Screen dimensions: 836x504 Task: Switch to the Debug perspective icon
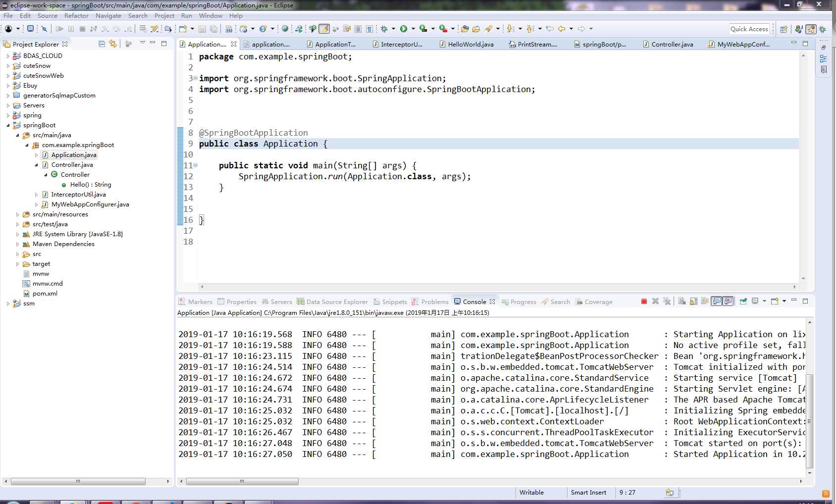pos(823,29)
